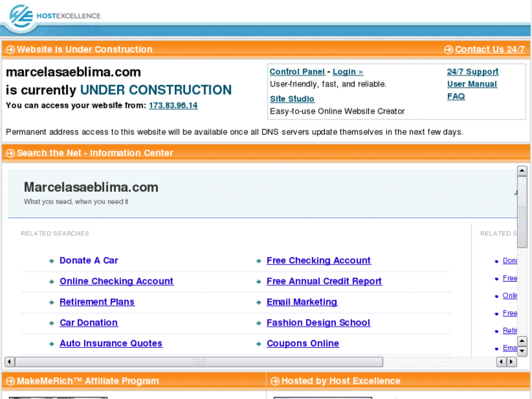Click bullet arrow next to Free Checking Account
532x399 pixels.
tap(258, 261)
